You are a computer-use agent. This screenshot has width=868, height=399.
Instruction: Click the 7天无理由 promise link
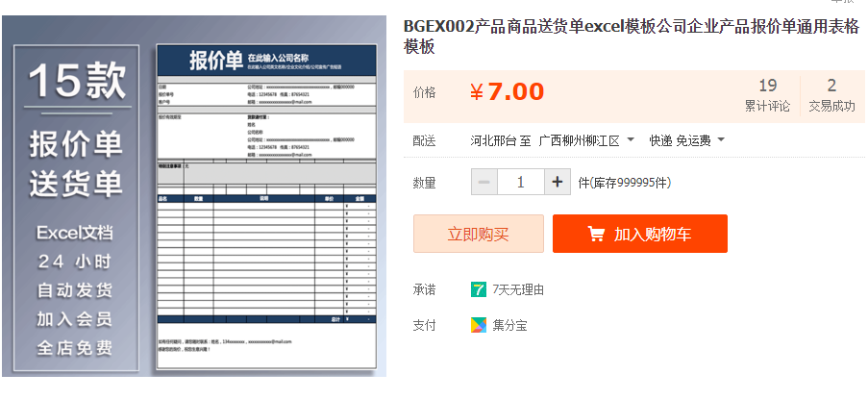(518, 289)
